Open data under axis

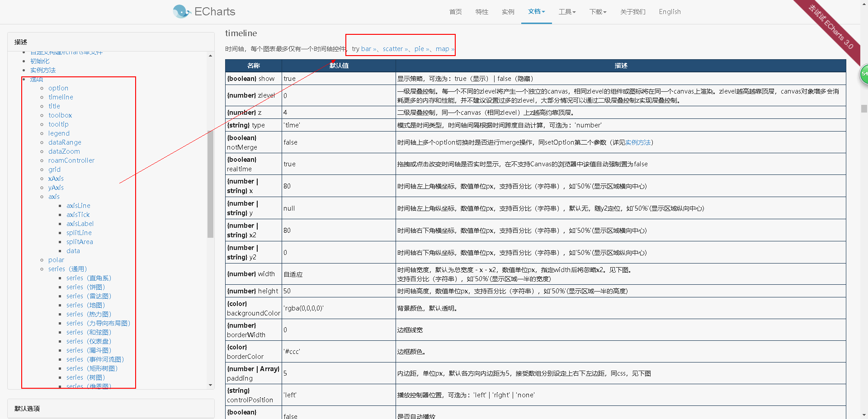[73, 251]
